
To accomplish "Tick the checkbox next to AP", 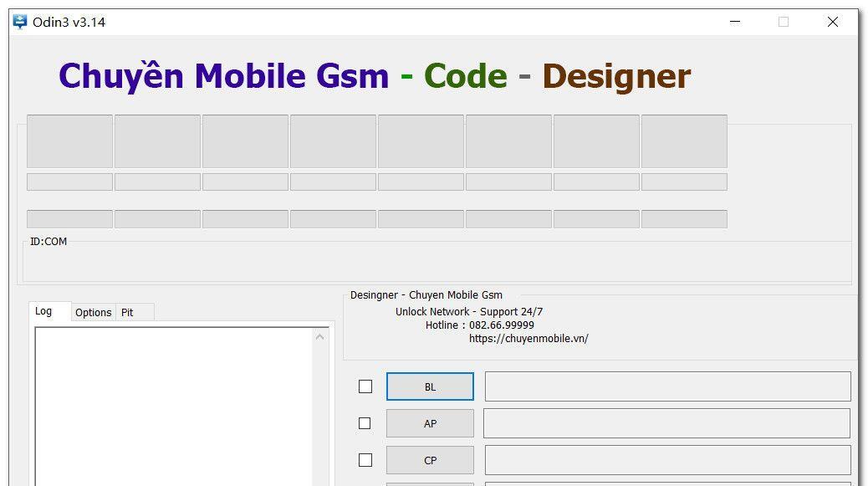I will [365, 423].
